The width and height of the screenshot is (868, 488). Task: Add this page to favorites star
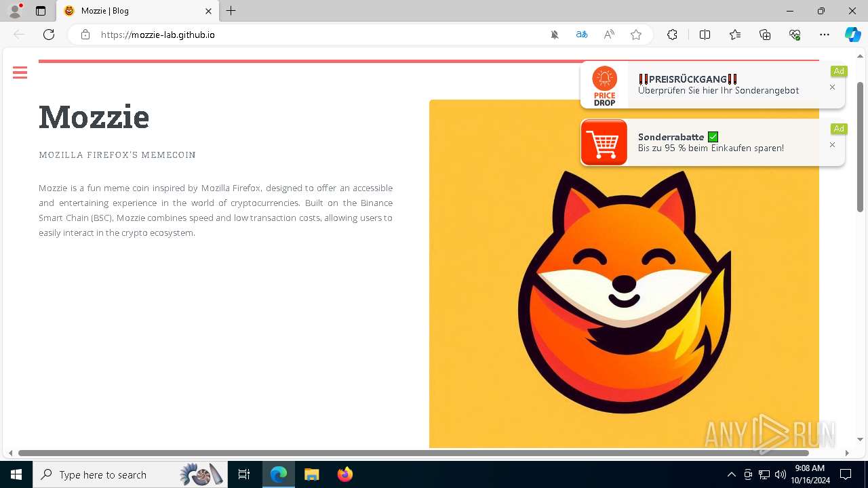tap(636, 35)
